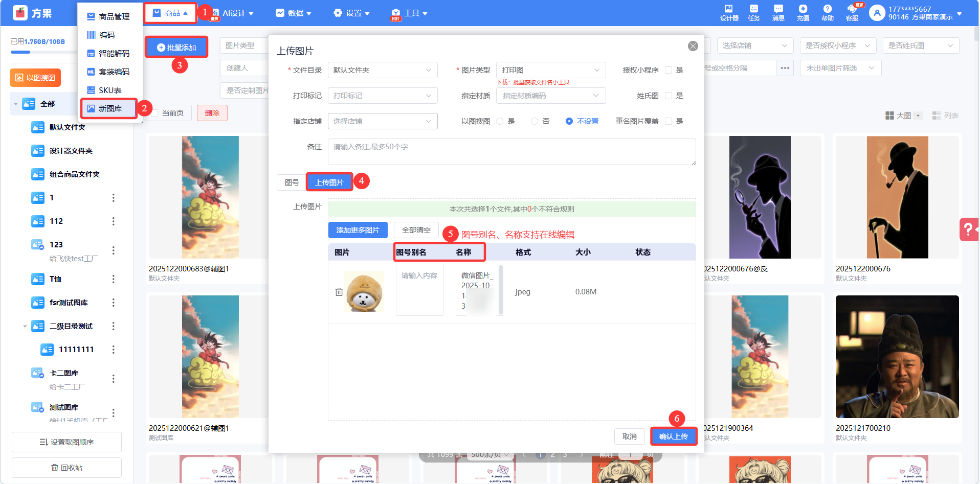980x484 pixels.
Task: Check the authorize mini-program checkbox
Action: [669, 70]
